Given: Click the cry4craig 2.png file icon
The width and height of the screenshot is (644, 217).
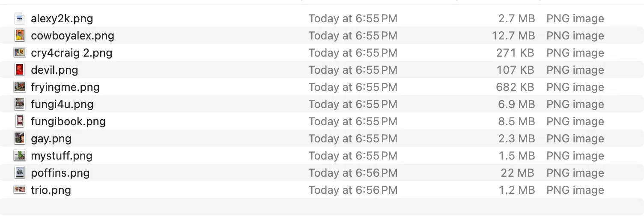Looking at the screenshot, I should (x=19, y=53).
